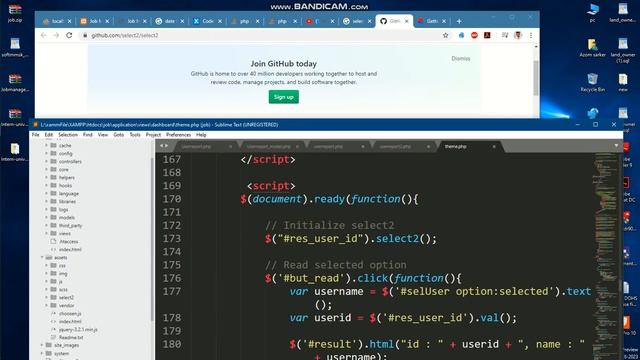Select the logs folder icon

tap(53, 209)
